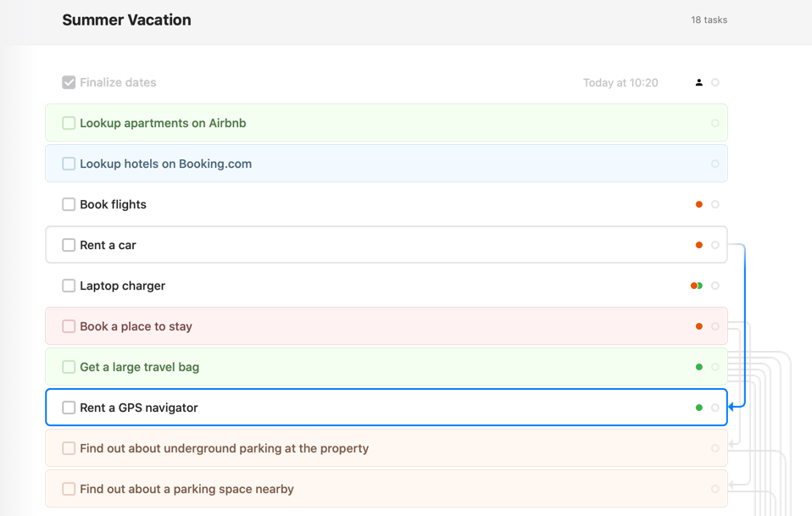Click the link circle on Lookup apartments on Airbnb
812x516 pixels.
715,123
